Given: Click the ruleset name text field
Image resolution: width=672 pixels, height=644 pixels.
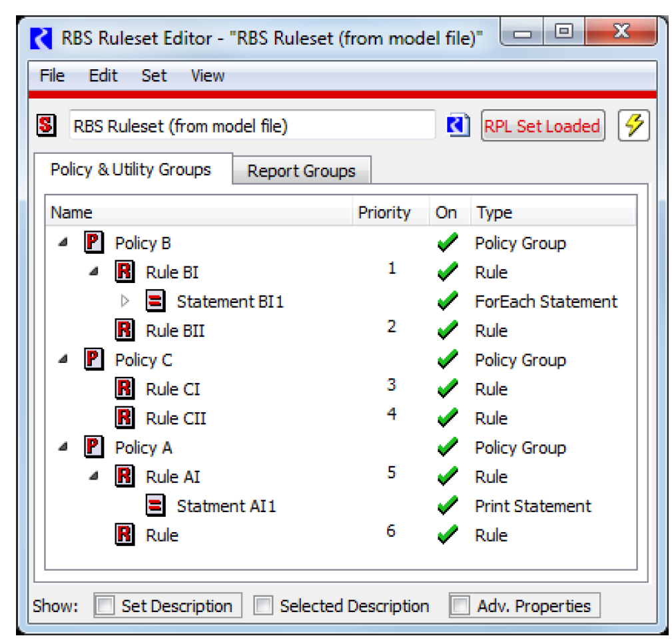Looking at the screenshot, I should pos(252,126).
